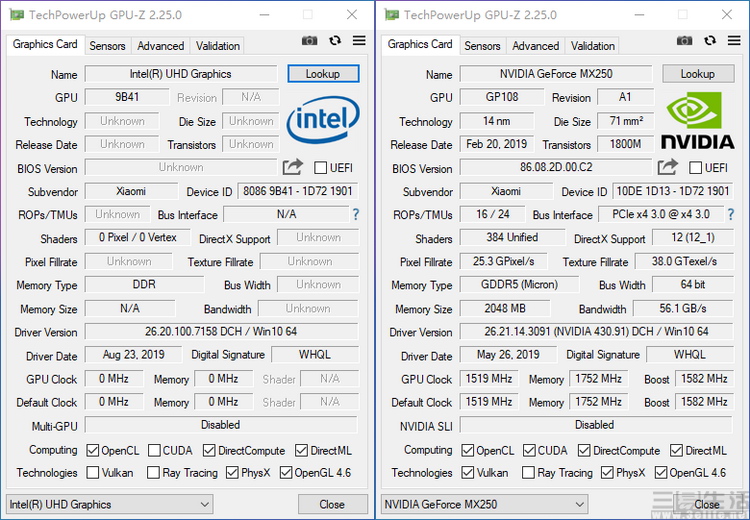Click Pixel Fillrate value 25.3 GPixel/s
The height and width of the screenshot is (520, 750).
click(504, 261)
